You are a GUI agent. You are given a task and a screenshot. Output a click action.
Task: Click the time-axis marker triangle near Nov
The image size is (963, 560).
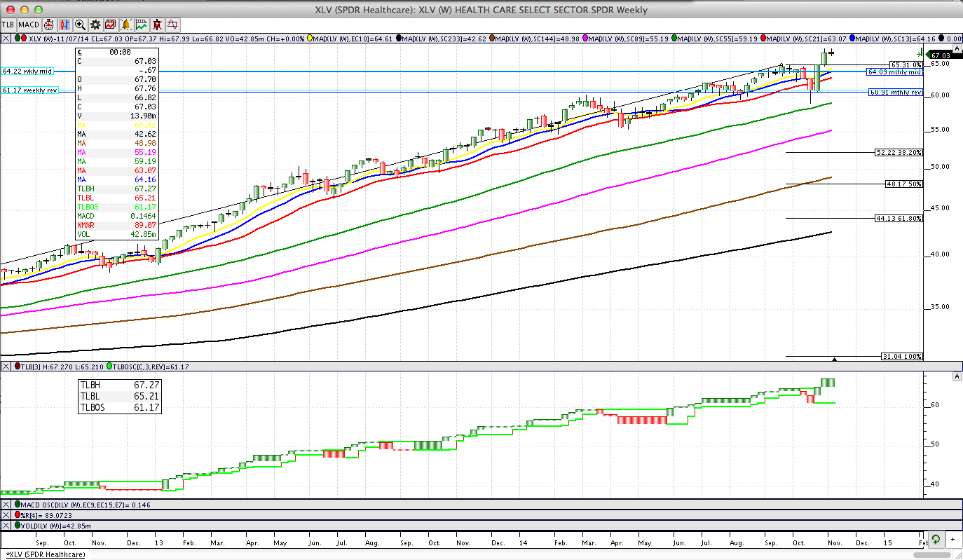834,359
